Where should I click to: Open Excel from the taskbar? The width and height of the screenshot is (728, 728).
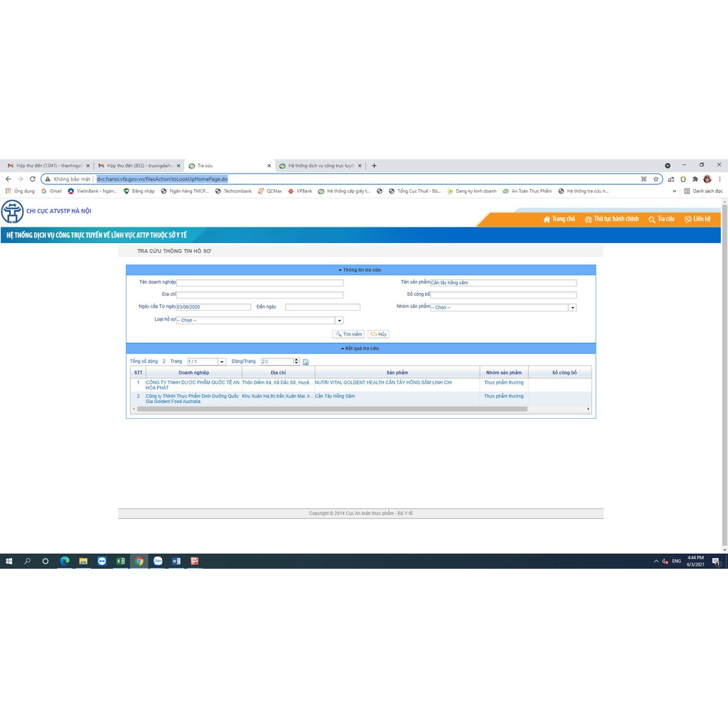click(x=120, y=561)
